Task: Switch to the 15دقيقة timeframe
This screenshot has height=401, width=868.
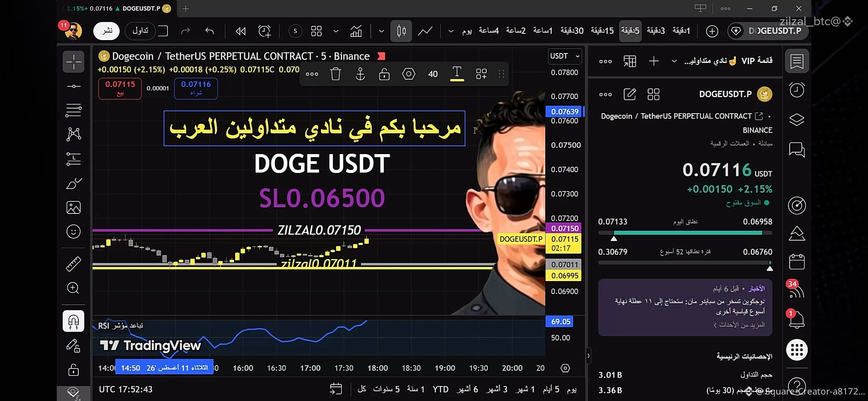Action: click(x=602, y=31)
